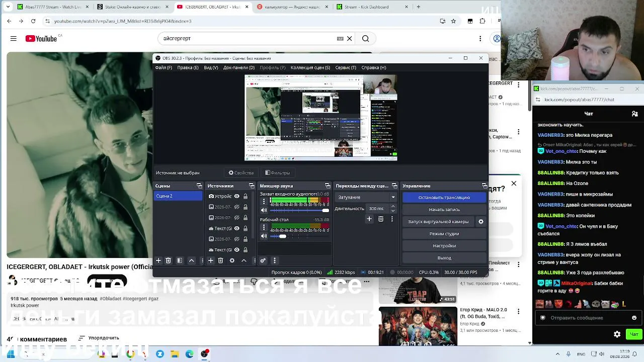Image resolution: width=644 pixels, height=362 pixels.
Task: Toggle visibility of Устройс source
Action: (x=236, y=197)
